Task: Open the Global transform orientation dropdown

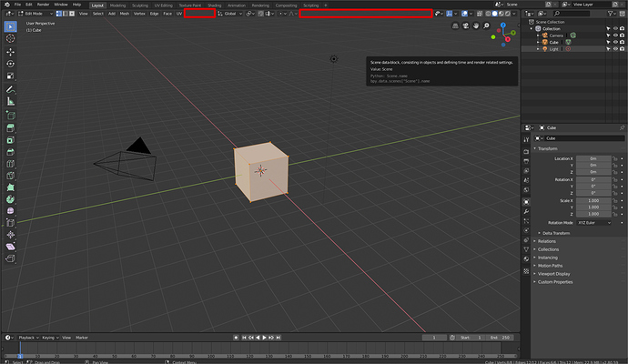Action: click(x=230, y=14)
